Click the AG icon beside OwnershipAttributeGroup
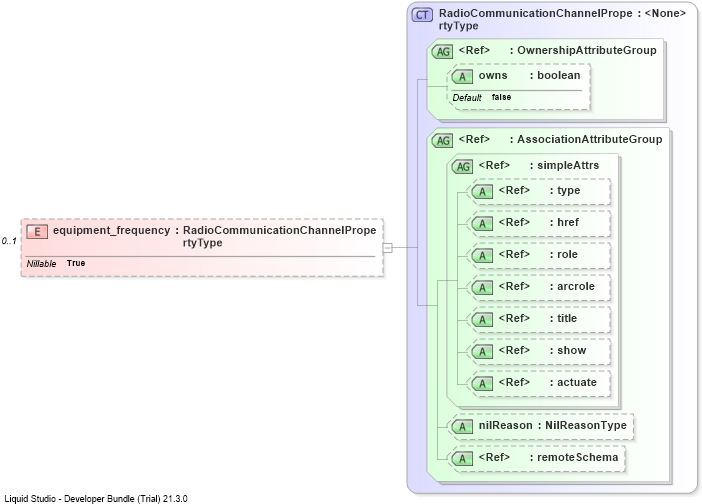This screenshot has width=702, height=504. [443, 51]
